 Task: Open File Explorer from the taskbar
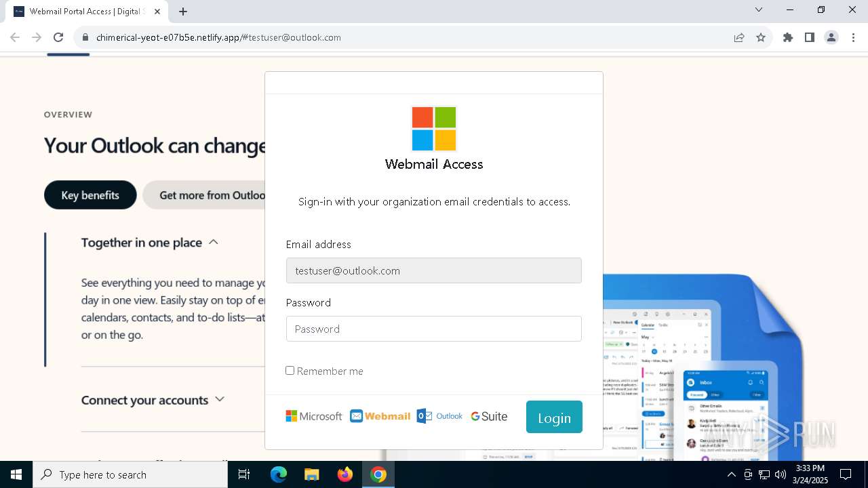click(311, 474)
